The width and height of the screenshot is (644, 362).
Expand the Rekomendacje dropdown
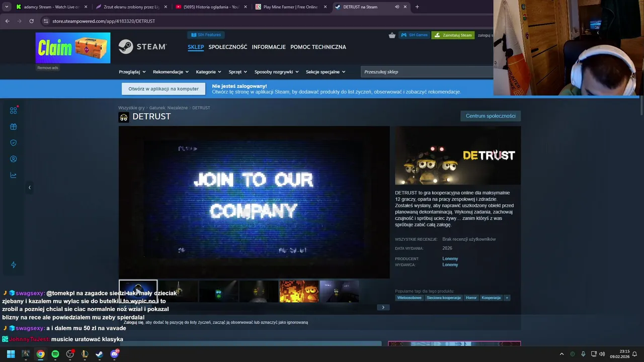pos(171,72)
